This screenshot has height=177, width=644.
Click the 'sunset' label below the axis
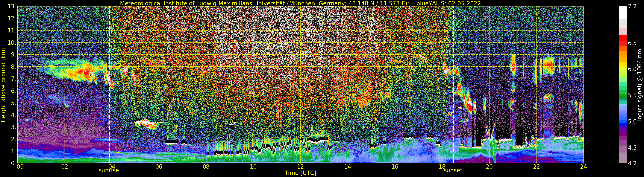pyautogui.click(x=453, y=171)
